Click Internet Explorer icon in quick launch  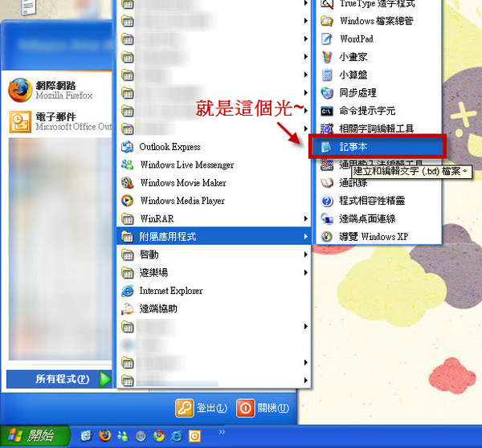coord(177,436)
